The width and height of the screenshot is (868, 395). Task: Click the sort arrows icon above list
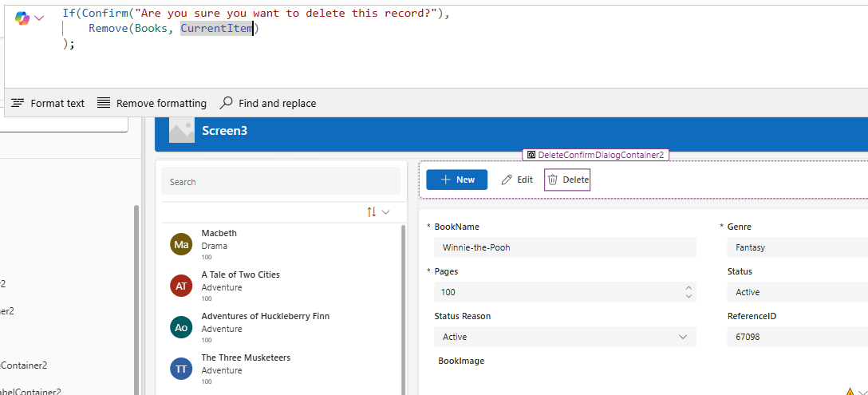pyautogui.click(x=371, y=212)
